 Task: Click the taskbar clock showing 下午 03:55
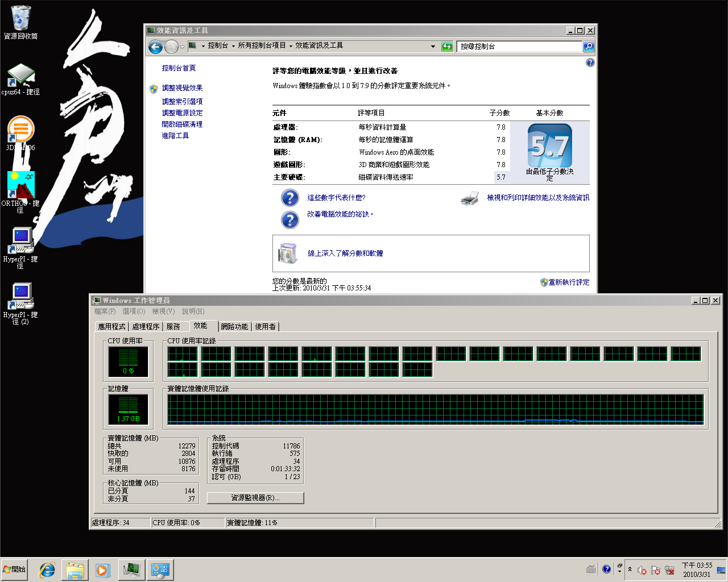coord(697,570)
